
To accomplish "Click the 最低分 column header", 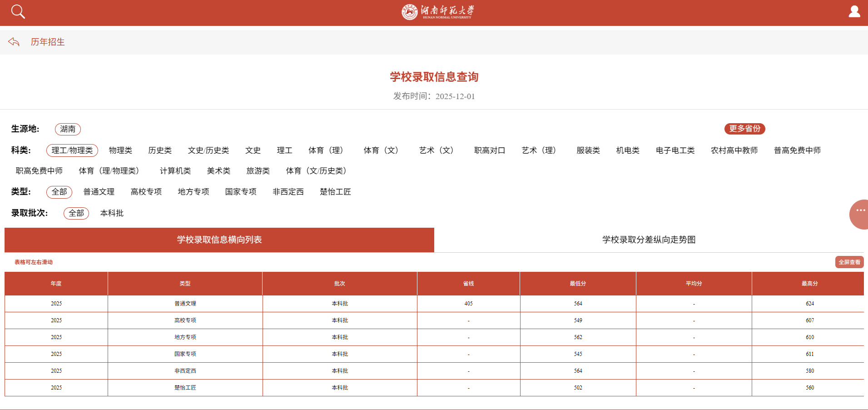I will pyautogui.click(x=578, y=284).
